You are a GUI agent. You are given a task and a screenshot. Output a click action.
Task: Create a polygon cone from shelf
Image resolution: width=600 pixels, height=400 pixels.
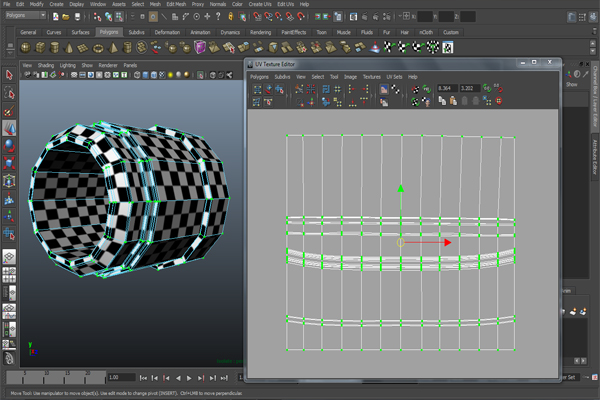coord(69,48)
